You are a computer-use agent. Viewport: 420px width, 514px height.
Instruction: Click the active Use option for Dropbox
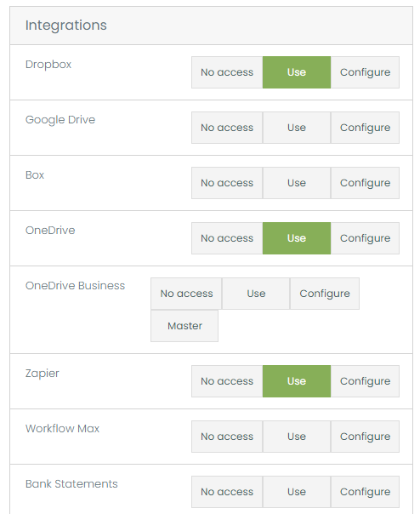click(297, 72)
